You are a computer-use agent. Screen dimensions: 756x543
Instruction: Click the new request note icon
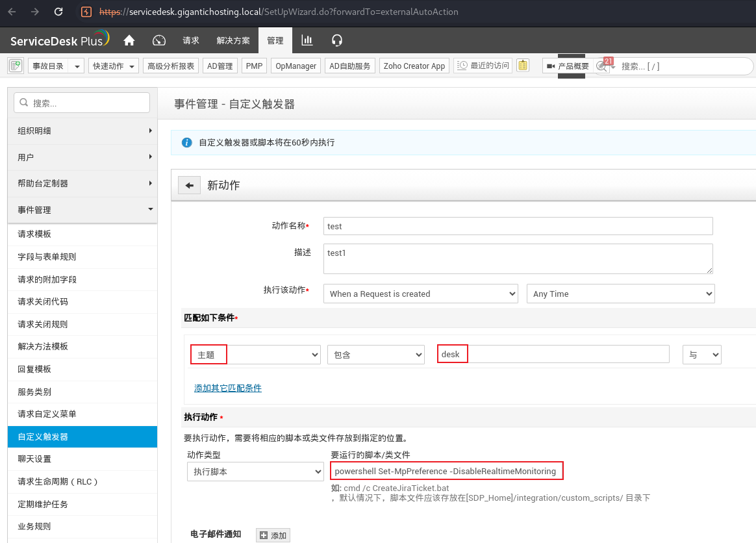click(16, 66)
